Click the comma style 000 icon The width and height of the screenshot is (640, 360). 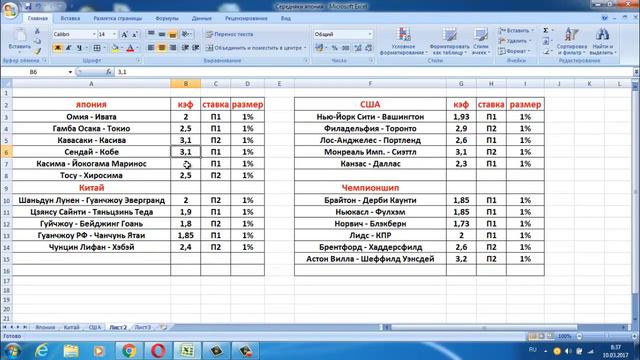(x=346, y=48)
